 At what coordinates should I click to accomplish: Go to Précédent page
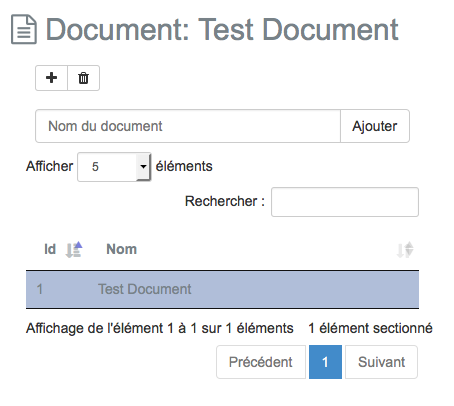(x=261, y=362)
